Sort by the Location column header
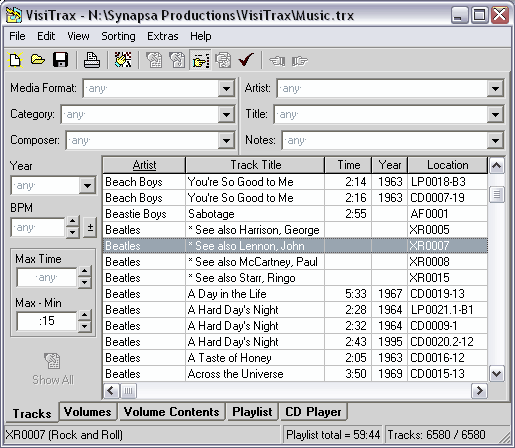The width and height of the screenshot is (515, 448). click(448, 165)
